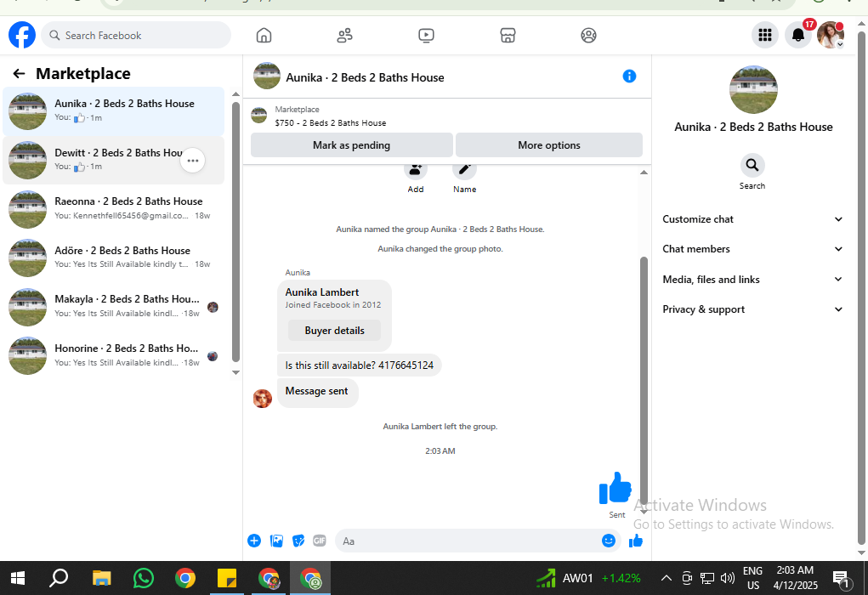Viewport: 868px width, 595px height.
Task: Open Honorine conversation in list
Action: click(113, 355)
